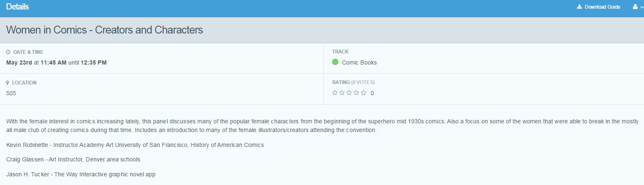The height and width of the screenshot is (185, 644).
Task: Rate the panel three stars
Action: [x=349, y=93]
